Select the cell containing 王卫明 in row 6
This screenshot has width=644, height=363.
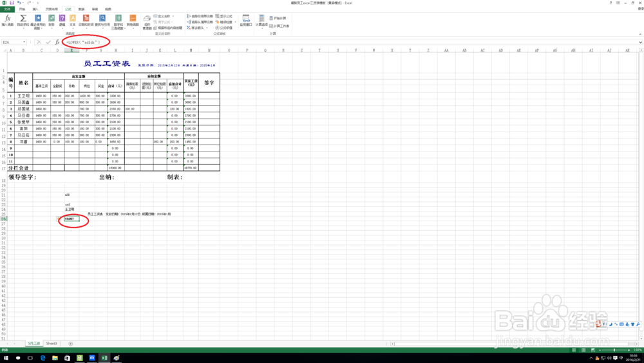[23, 96]
